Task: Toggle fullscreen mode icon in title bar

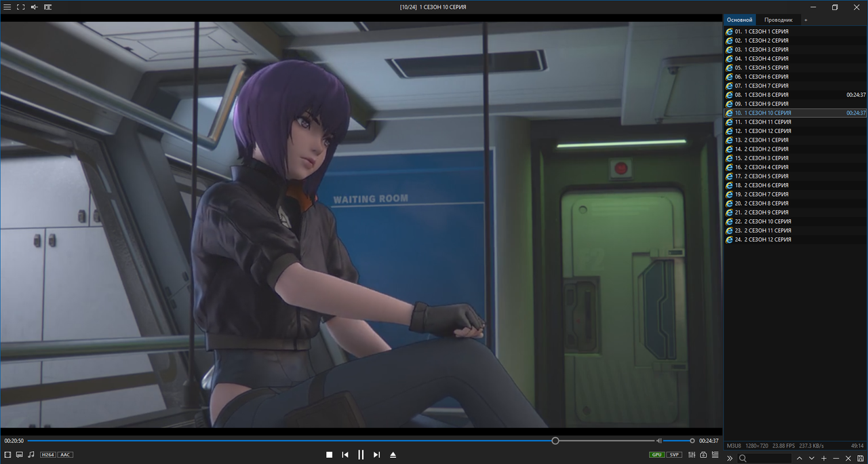Action: tap(20, 7)
